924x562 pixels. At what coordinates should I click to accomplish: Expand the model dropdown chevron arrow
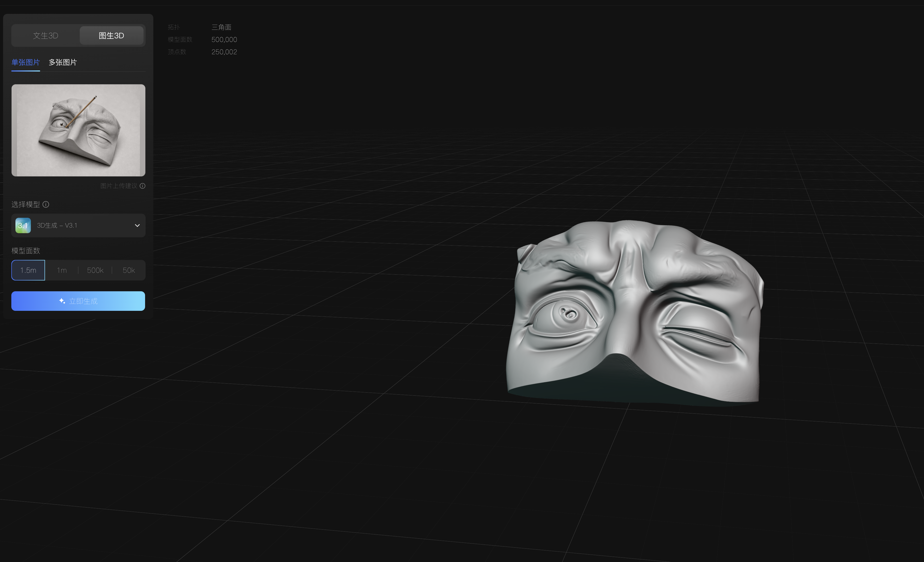click(137, 225)
